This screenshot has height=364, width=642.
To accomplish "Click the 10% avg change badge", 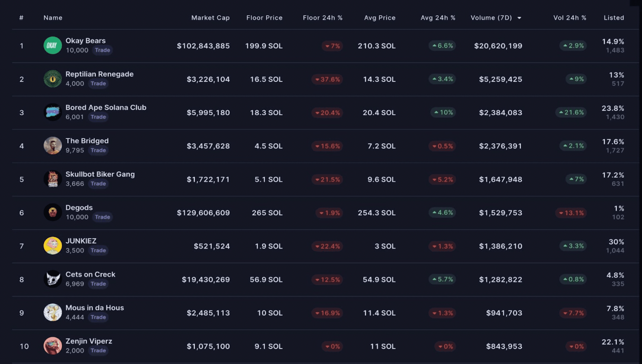I will pyautogui.click(x=443, y=112).
